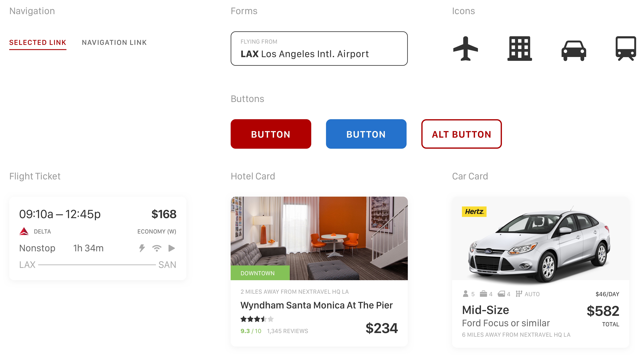Click the Wi-Fi icon on flight ticket
Screen dimensions: 644x357
157,248
